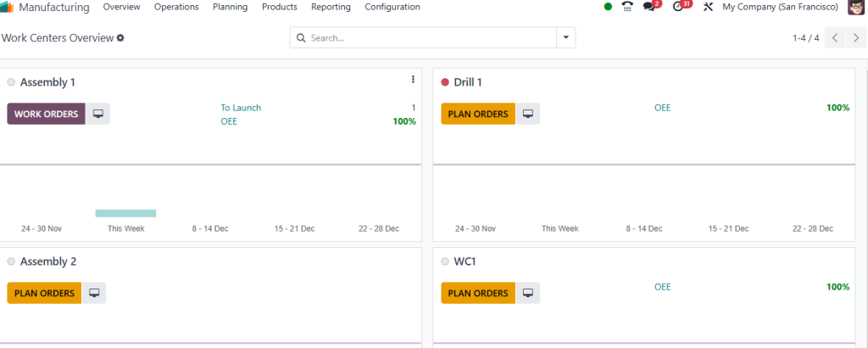Click the Assembly 1 This Week load bar
Viewport: 868px width, 348px height.
[125, 213]
